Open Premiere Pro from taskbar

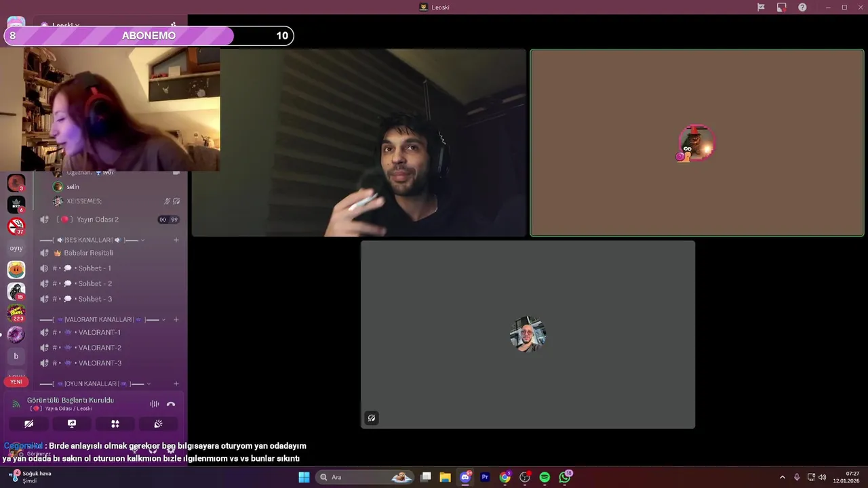(485, 477)
